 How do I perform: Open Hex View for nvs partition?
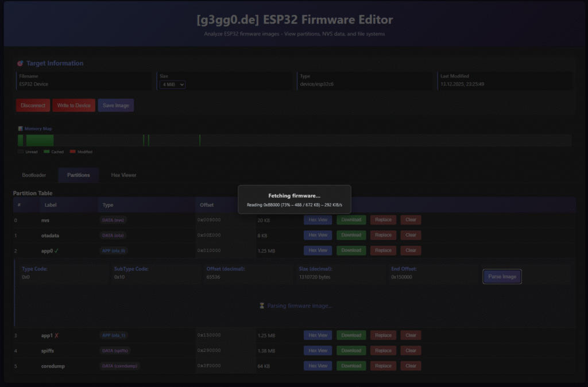tap(318, 220)
